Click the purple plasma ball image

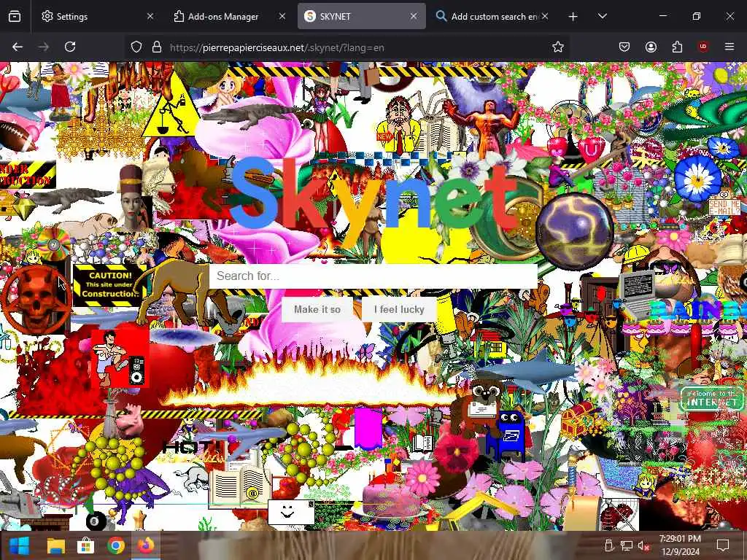(575, 230)
